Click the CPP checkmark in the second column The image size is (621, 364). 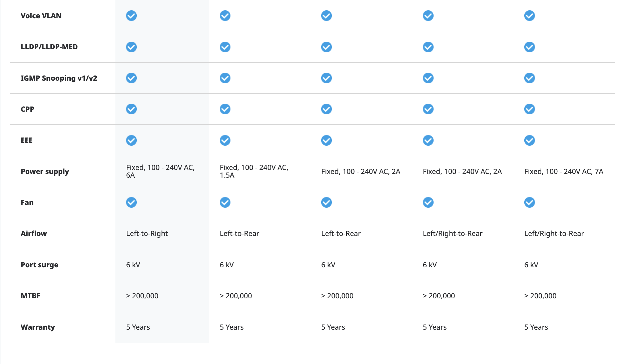[225, 109]
